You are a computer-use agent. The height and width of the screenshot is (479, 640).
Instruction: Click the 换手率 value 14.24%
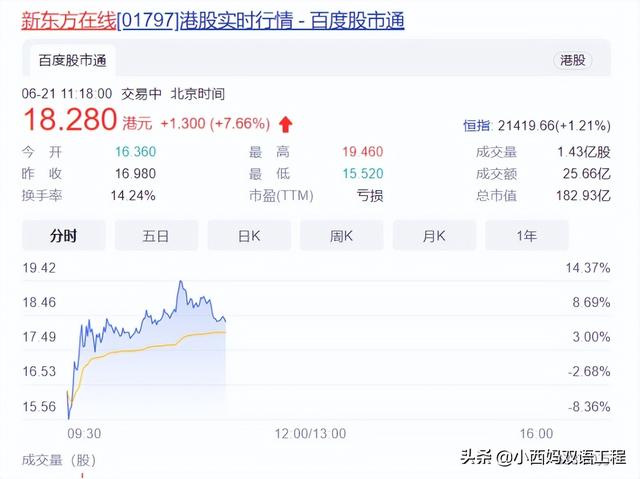pos(133,196)
